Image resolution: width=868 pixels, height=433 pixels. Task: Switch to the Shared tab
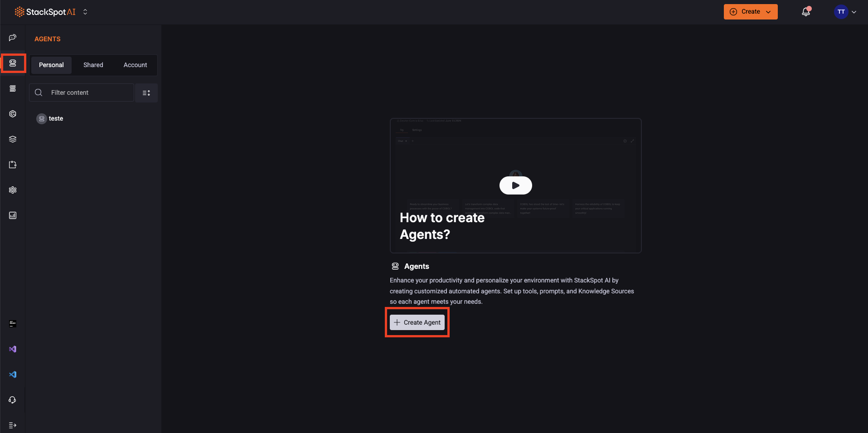(x=93, y=65)
